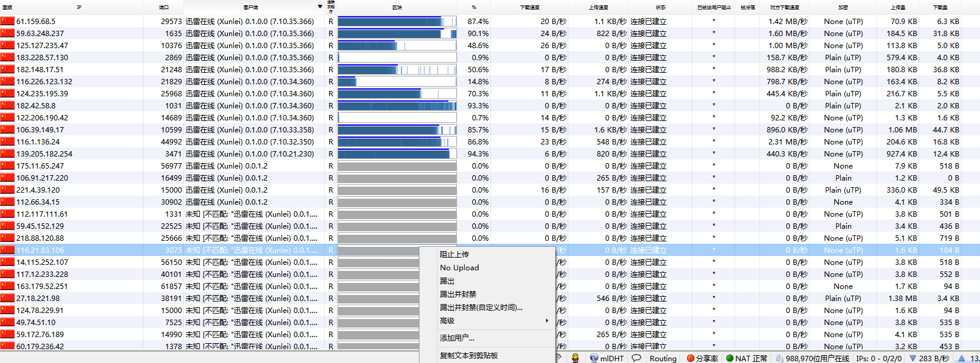Click the blue download speed arrow 283 B/秒
The width and height of the screenshot is (980, 363).
912,358
